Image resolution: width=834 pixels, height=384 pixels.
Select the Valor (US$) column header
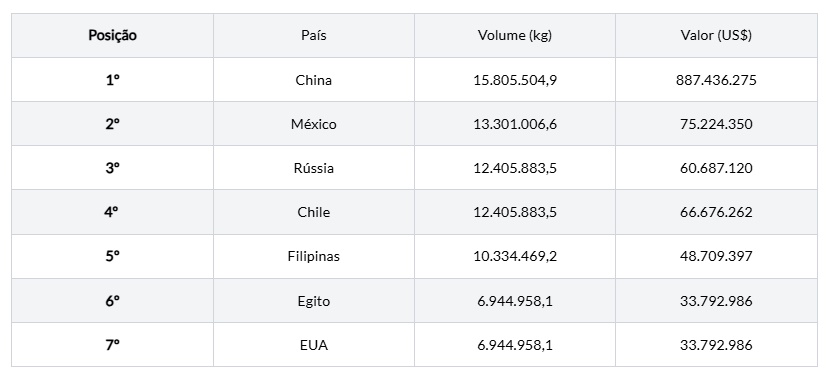click(x=716, y=36)
